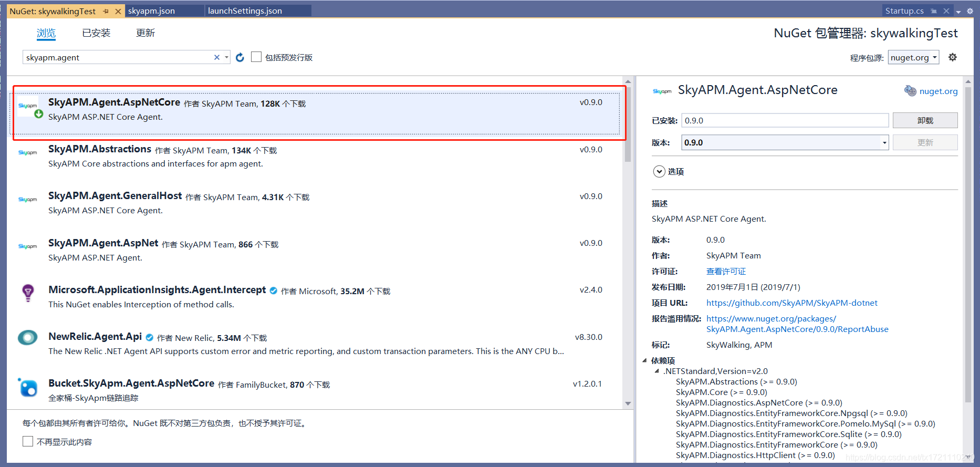Screen dimensions: 980x467
Task: Click the Skyapm logo in details panel
Action: click(x=662, y=91)
